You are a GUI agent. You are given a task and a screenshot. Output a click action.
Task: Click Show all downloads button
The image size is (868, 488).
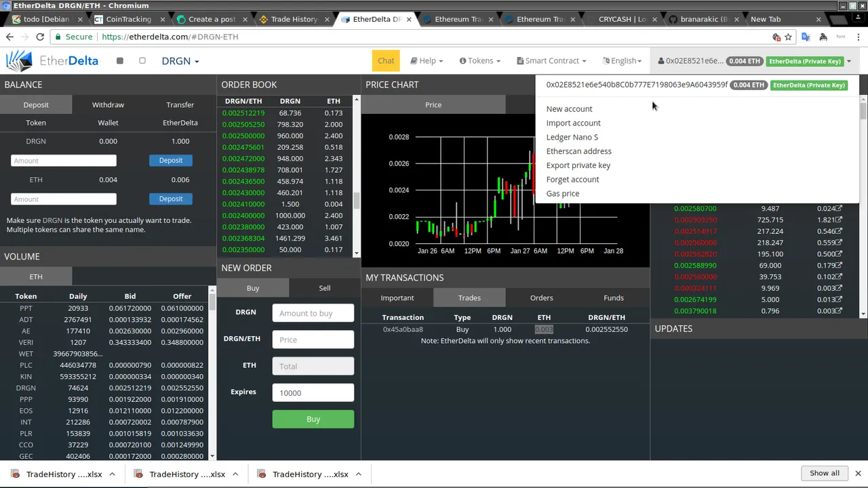click(x=824, y=473)
